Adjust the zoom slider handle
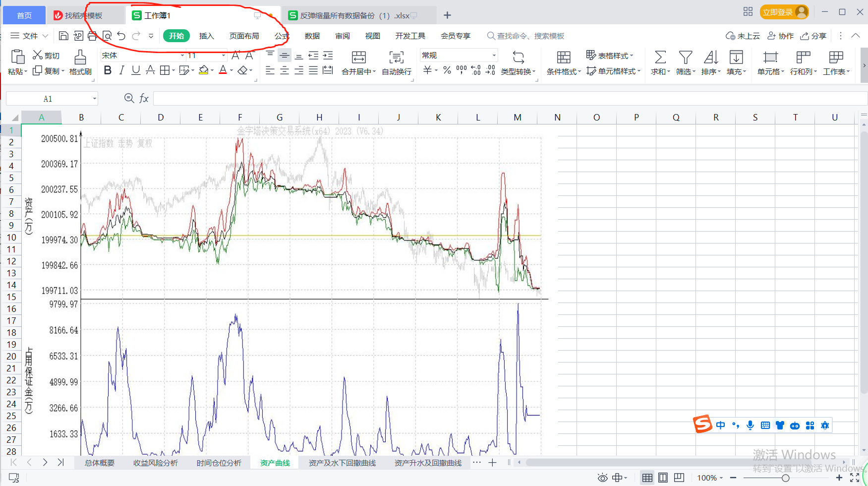This screenshot has height=486, width=868. (786, 478)
